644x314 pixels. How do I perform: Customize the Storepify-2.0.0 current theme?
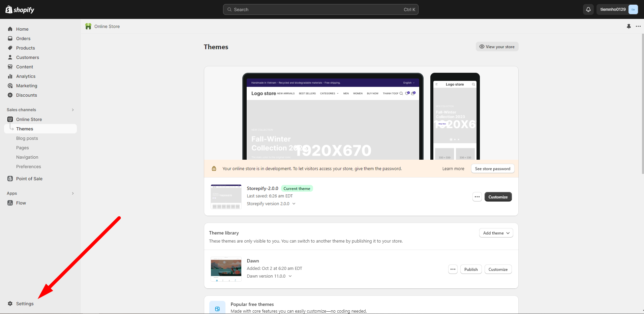pyautogui.click(x=498, y=197)
